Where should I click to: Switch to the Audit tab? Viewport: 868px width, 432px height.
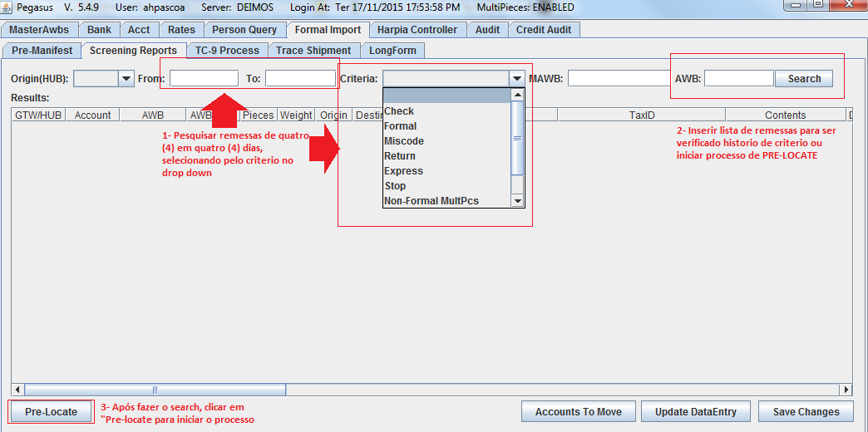click(x=487, y=30)
